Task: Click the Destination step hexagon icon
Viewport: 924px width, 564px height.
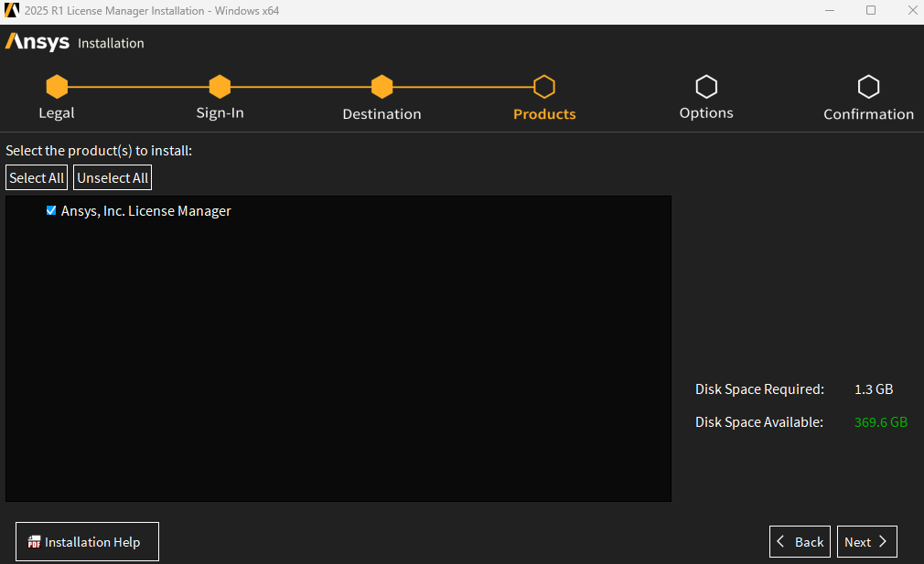Action: [x=381, y=87]
